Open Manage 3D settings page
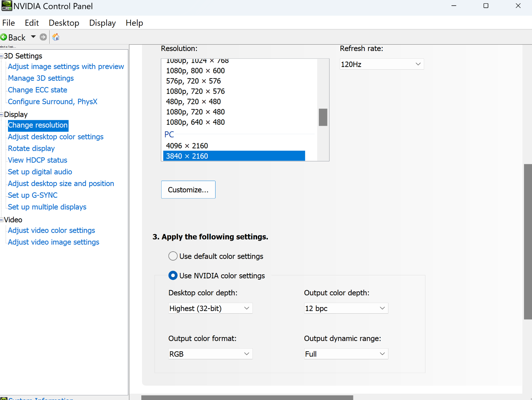Image resolution: width=532 pixels, height=400 pixels. tap(41, 78)
